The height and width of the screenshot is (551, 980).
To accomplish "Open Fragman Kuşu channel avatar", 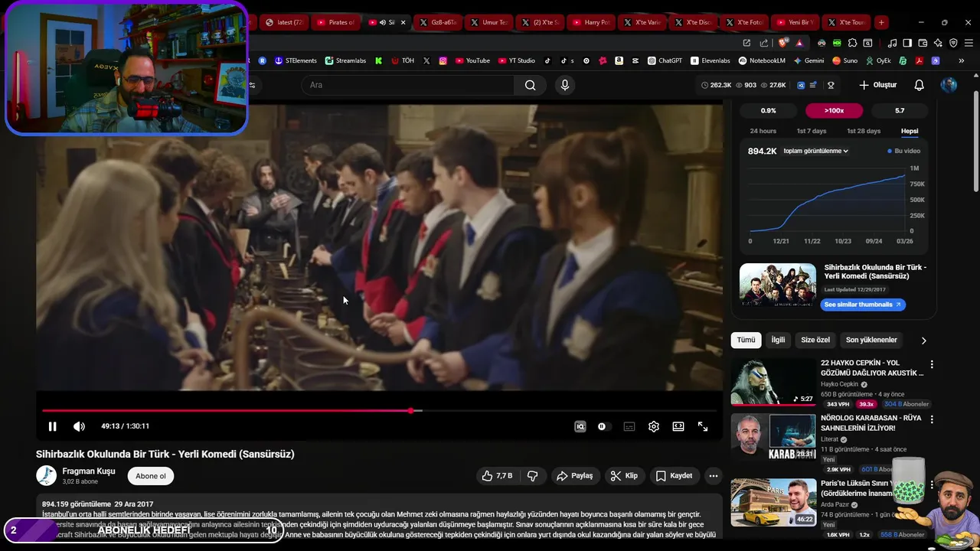I will pos(47,475).
